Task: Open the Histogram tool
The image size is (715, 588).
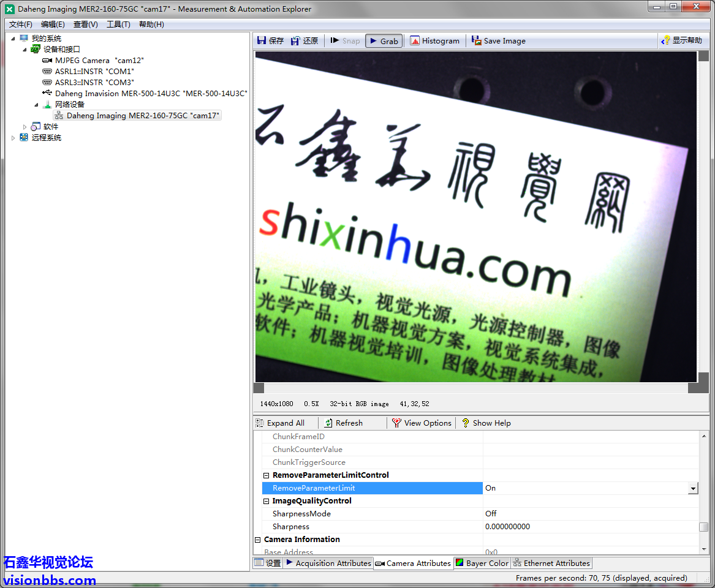Action: pyautogui.click(x=415, y=40)
